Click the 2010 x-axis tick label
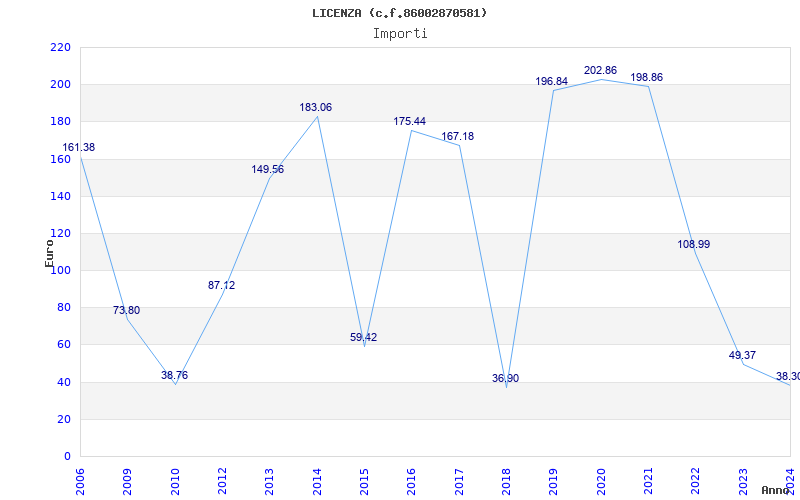The image size is (800, 500). pyautogui.click(x=175, y=481)
